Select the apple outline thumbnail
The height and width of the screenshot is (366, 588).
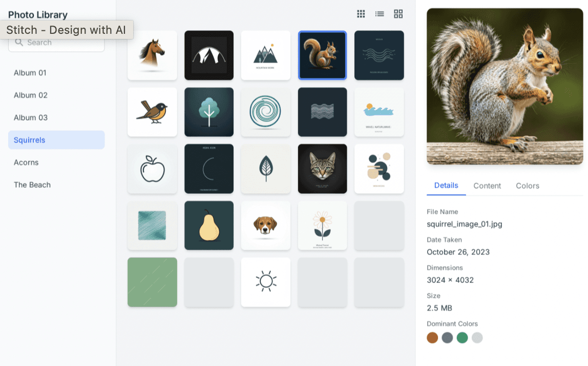(152, 169)
